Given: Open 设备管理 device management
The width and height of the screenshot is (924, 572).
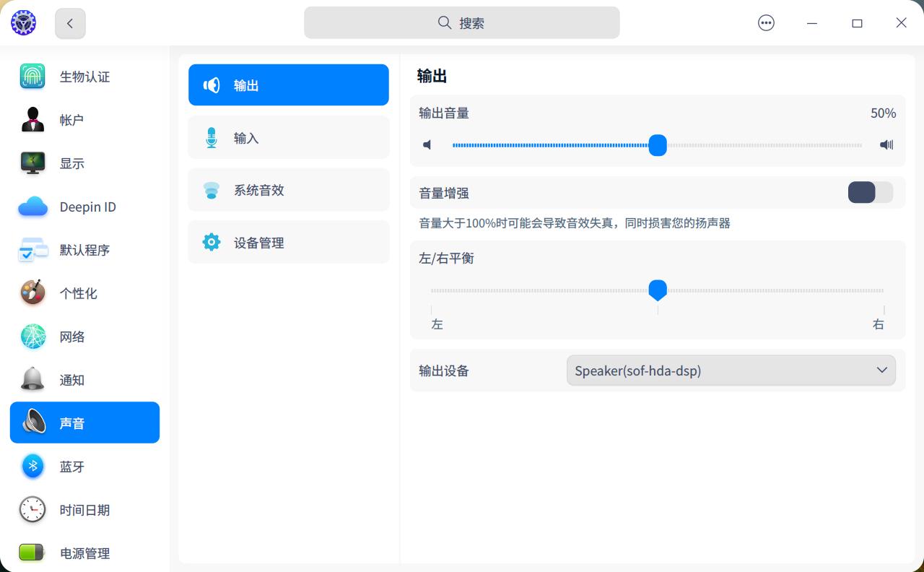Looking at the screenshot, I should point(288,242).
